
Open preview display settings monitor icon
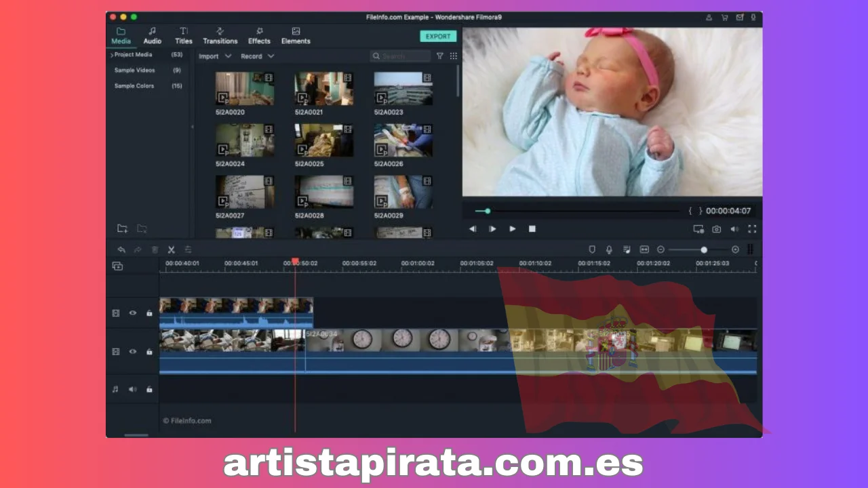(698, 229)
